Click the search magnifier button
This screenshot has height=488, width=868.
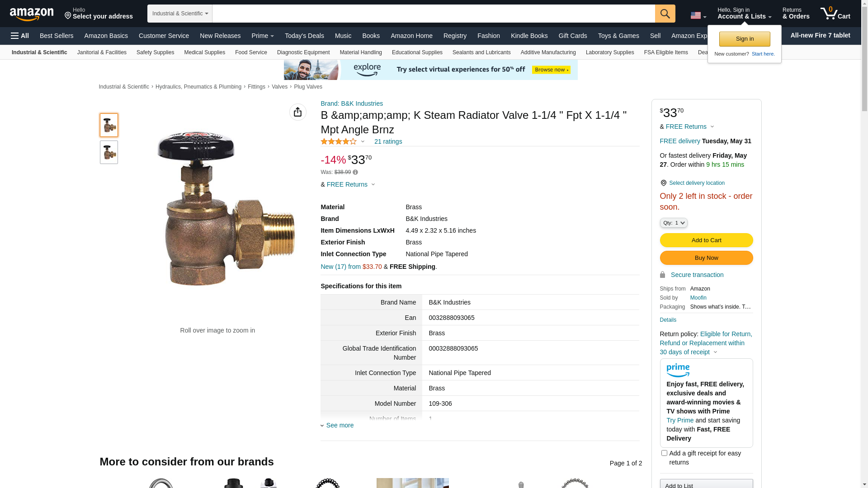coord(665,14)
